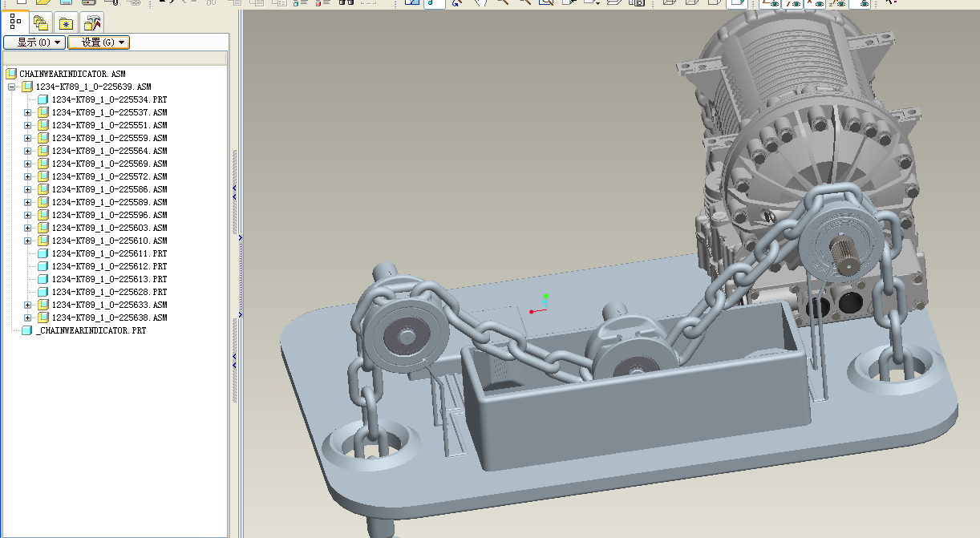
Task: Expand the 1234-K789_1_0-225638.ASM node
Action: coord(27,318)
